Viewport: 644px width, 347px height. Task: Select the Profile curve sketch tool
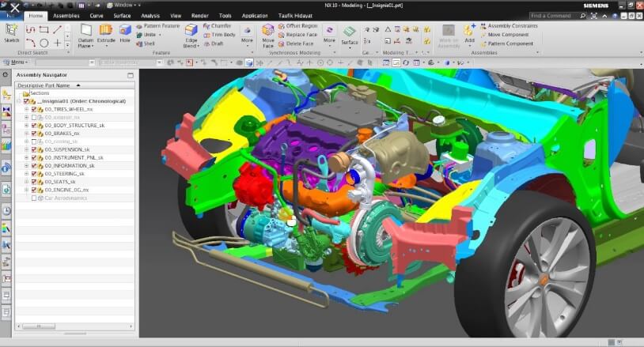[30, 29]
